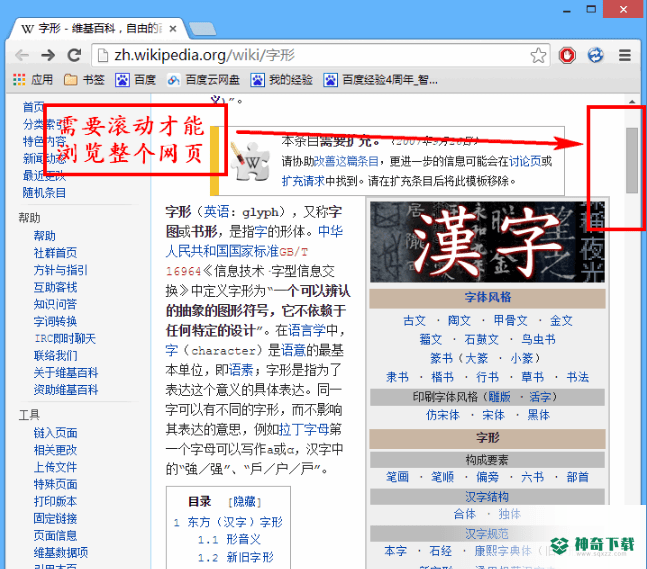
Task: Open the 隶书 link in infobox
Action: pyautogui.click(x=397, y=377)
